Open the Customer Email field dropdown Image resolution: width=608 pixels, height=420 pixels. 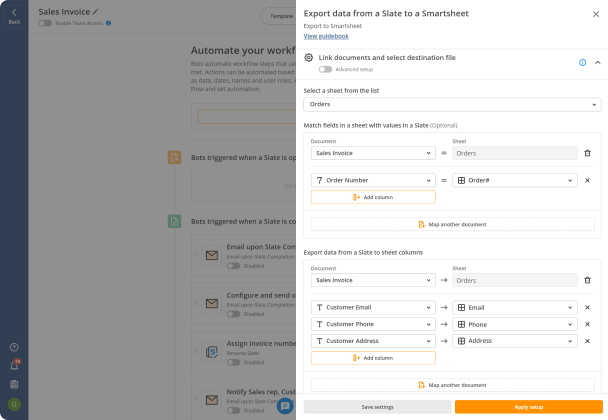tap(373, 308)
